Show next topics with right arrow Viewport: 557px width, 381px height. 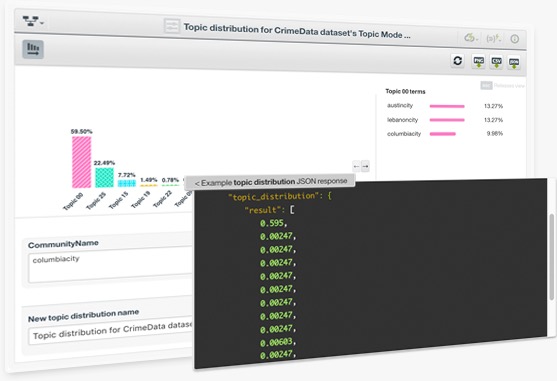(x=366, y=166)
